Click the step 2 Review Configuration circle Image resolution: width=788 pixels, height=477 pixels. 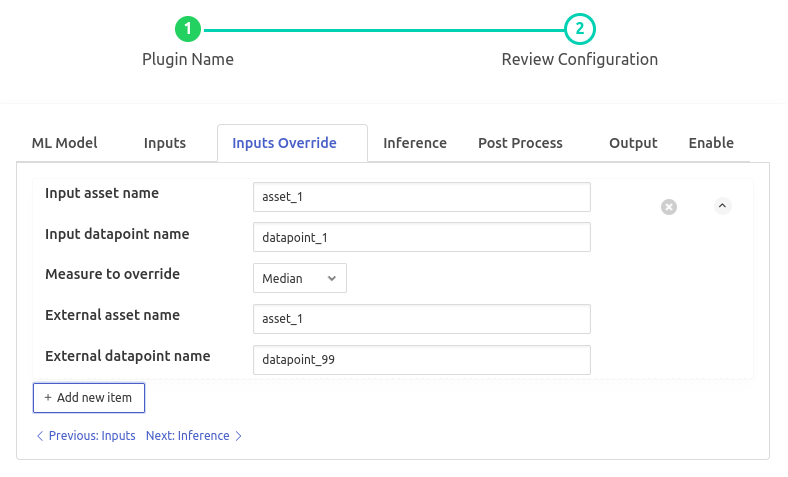(580, 30)
